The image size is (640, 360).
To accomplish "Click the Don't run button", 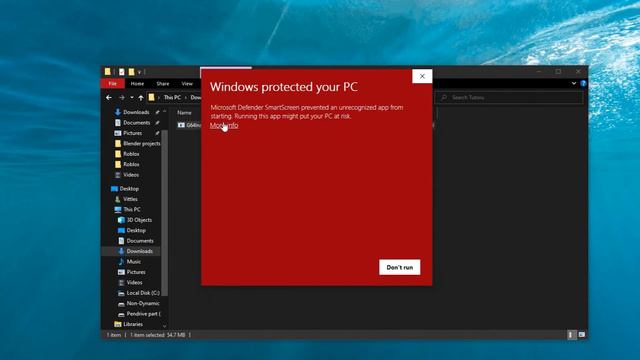I will [400, 267].
